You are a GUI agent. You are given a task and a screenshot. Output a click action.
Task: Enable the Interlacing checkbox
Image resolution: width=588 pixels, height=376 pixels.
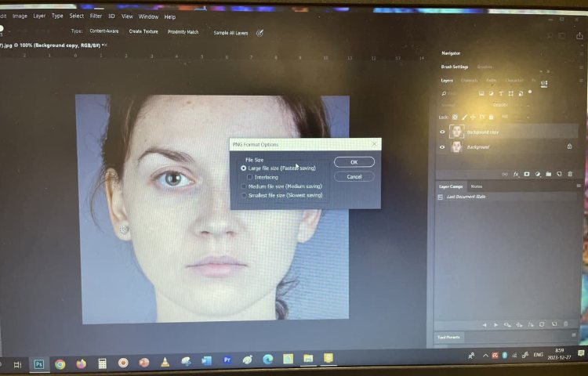(250, 177)
